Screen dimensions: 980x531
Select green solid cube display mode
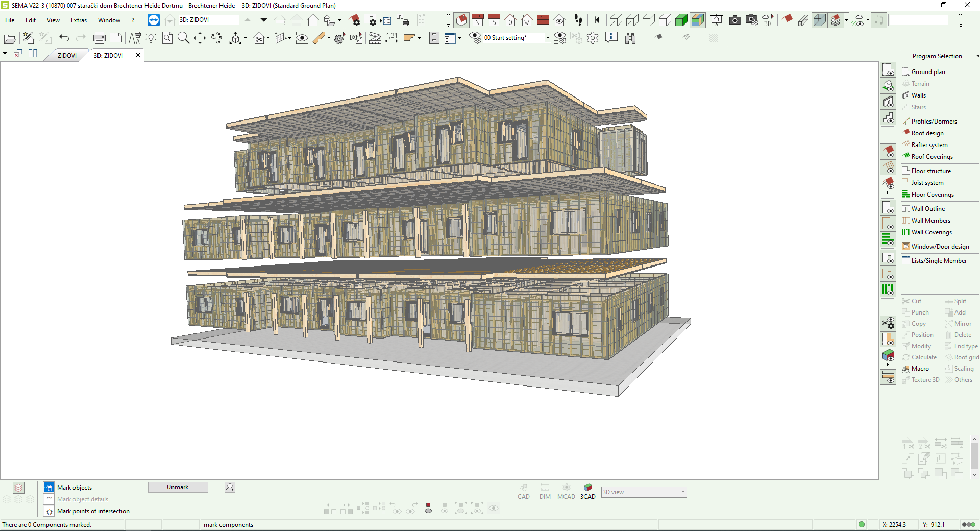[x=681, y=20]
